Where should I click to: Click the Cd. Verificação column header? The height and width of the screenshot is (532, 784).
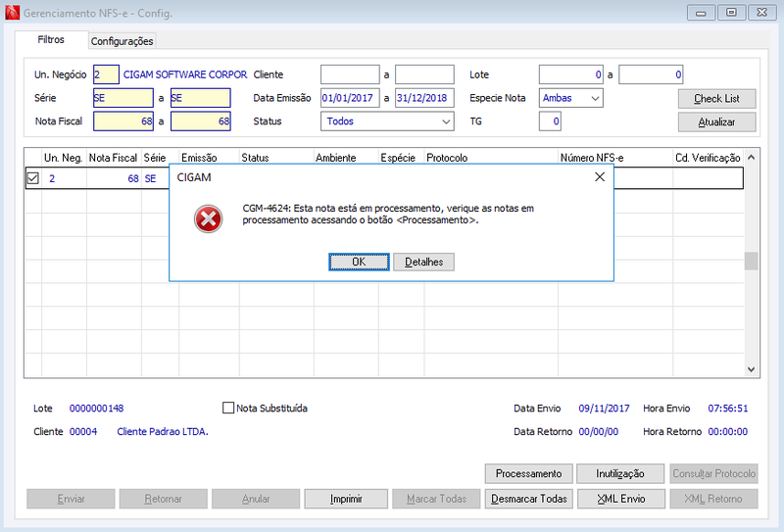tap(708, 158)
